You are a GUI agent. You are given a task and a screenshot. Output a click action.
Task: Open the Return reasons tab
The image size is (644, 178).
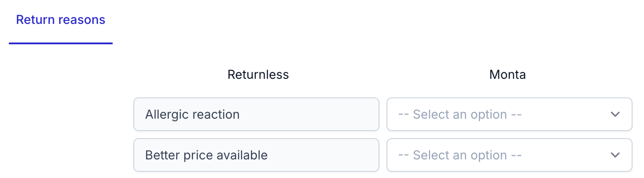pos(61,20)
